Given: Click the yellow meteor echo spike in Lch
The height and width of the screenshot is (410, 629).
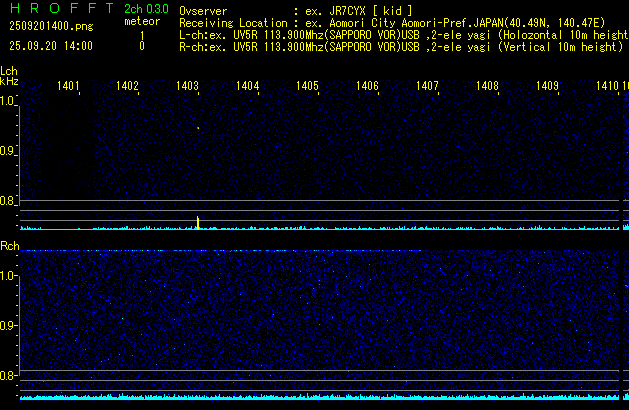Looking at the screenshot, I should [x=198, y=221].
